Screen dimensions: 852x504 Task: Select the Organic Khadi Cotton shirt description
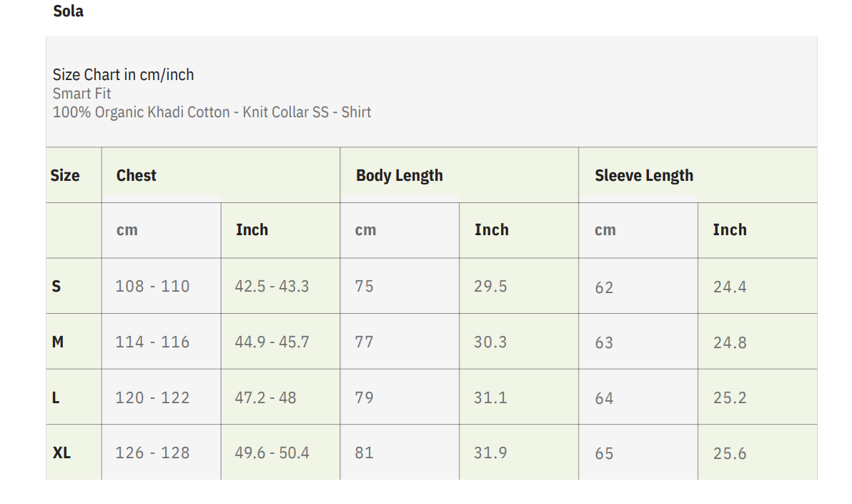(212, 112)
